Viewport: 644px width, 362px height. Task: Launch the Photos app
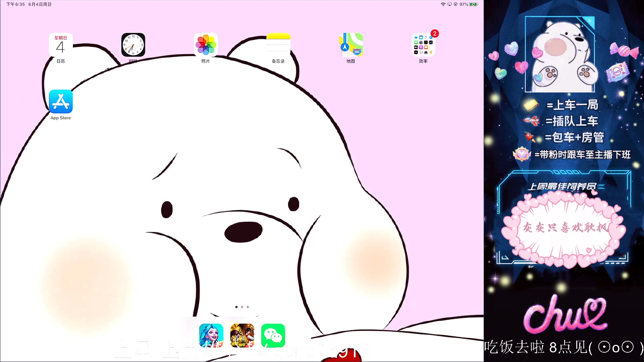coord(206,45)
